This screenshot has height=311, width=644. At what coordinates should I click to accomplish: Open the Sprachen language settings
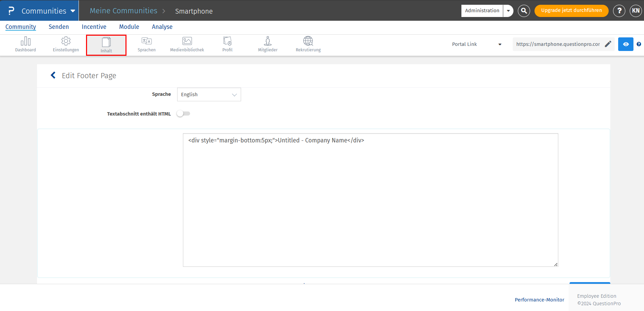[147, 44]
